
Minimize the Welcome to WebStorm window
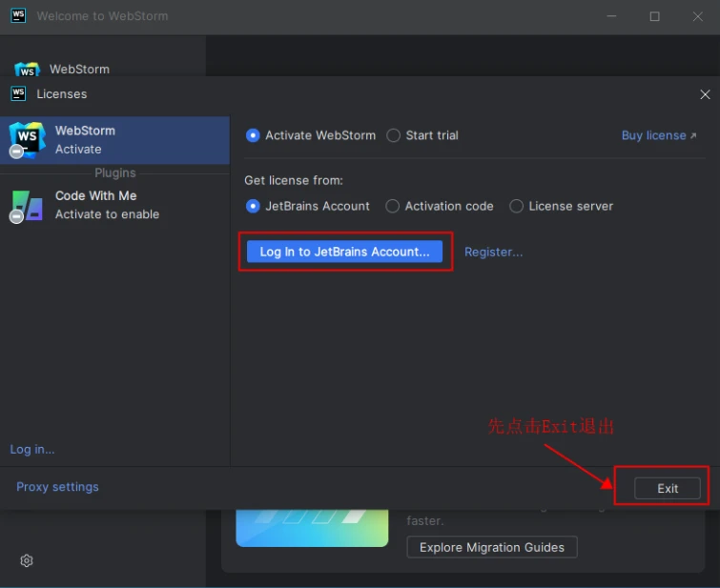tap(611, 16)
